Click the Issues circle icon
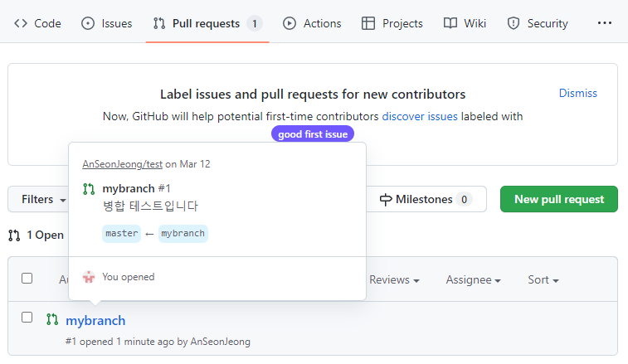Viewport: 628px width, 364px height. point(88,23)
